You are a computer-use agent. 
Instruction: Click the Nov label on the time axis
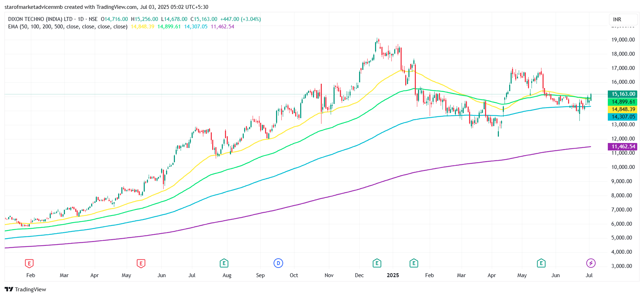(x=329, y=275)
